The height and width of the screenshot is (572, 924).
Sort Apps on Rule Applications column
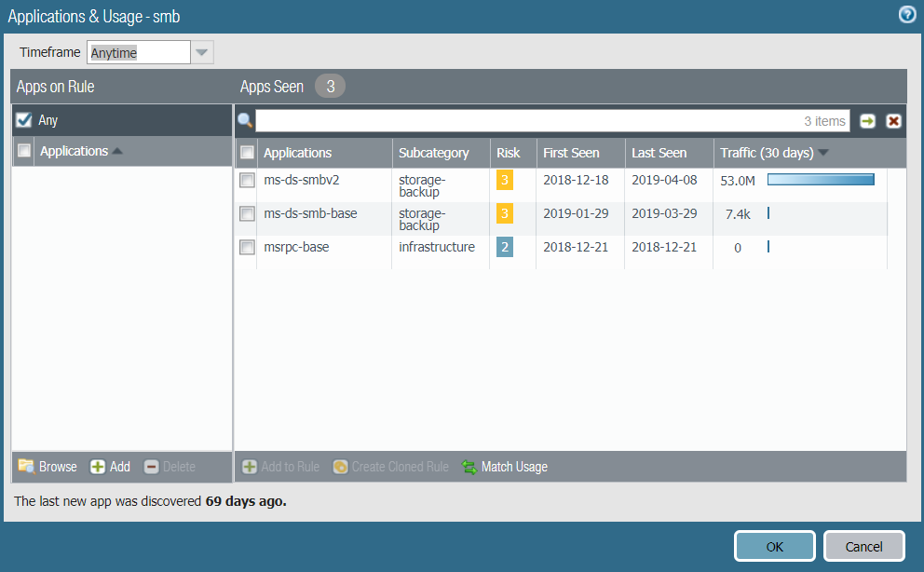[x=75, y=151]
